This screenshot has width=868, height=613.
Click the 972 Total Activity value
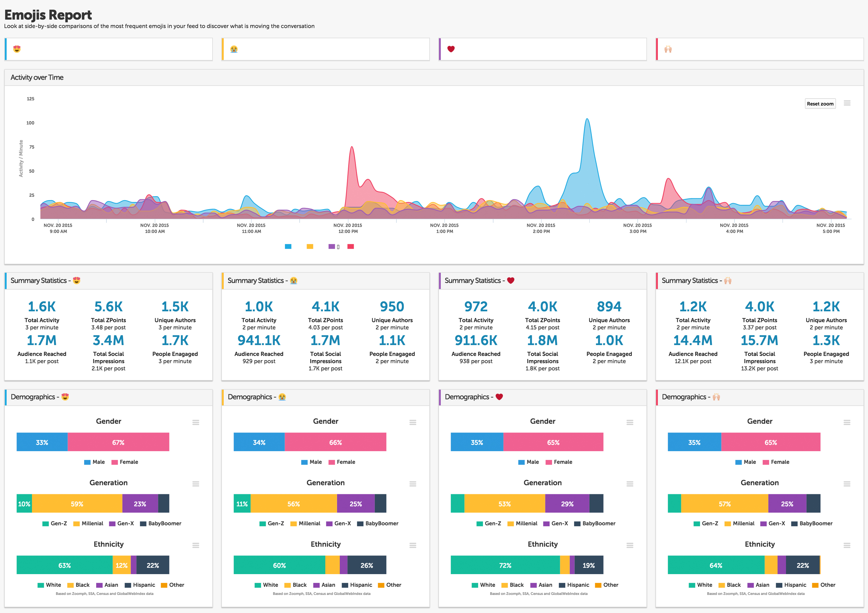(x=476, y=307)
